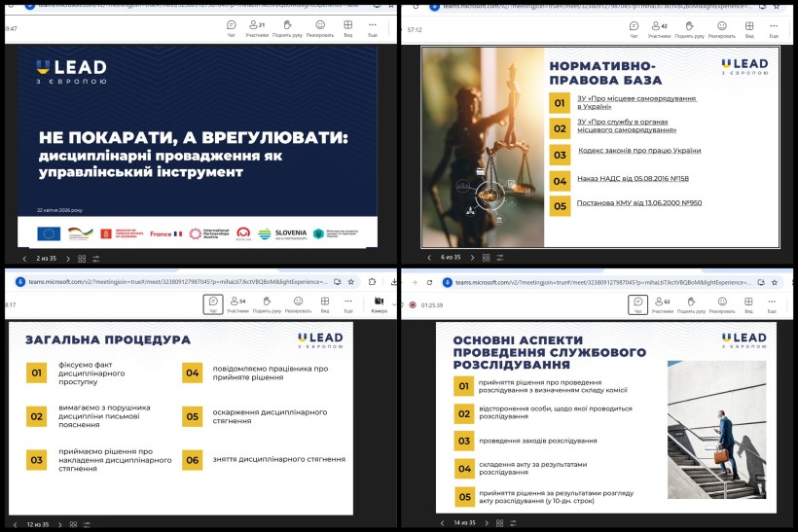Screen dimensions: 798x532
Task: Open link Кодекс законів про працю України
Action: pyautogui.click(x=639, y=150)
